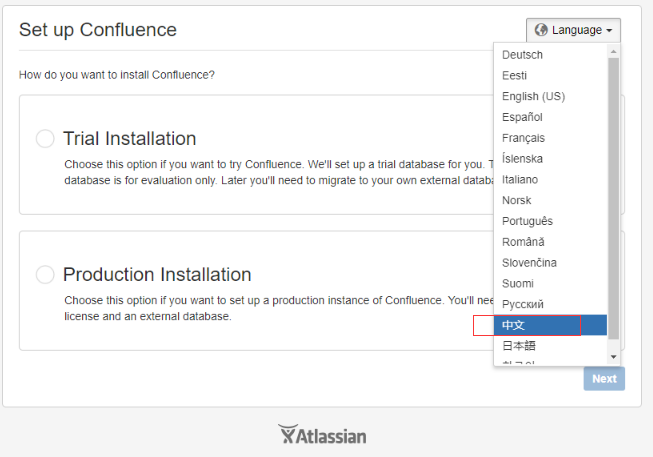Choose 日本語 from the language list
This screenshot has height=457, width=653.
point(550,346)
